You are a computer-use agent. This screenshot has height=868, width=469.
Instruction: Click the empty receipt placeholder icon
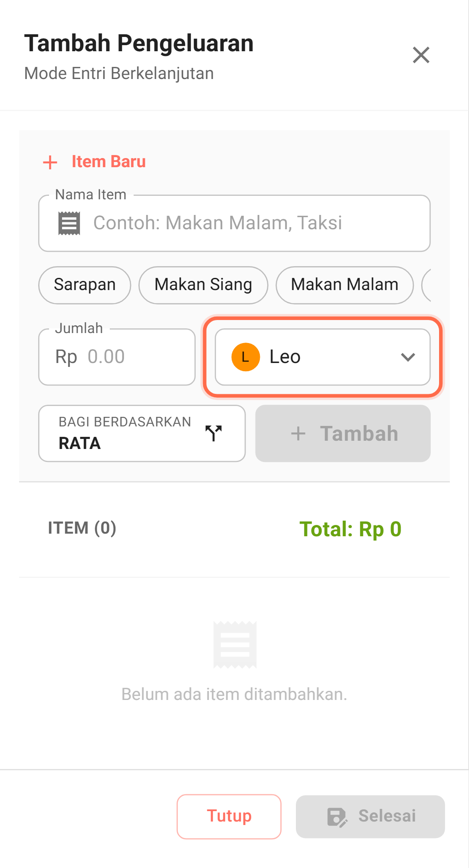[x=235, y=645]
